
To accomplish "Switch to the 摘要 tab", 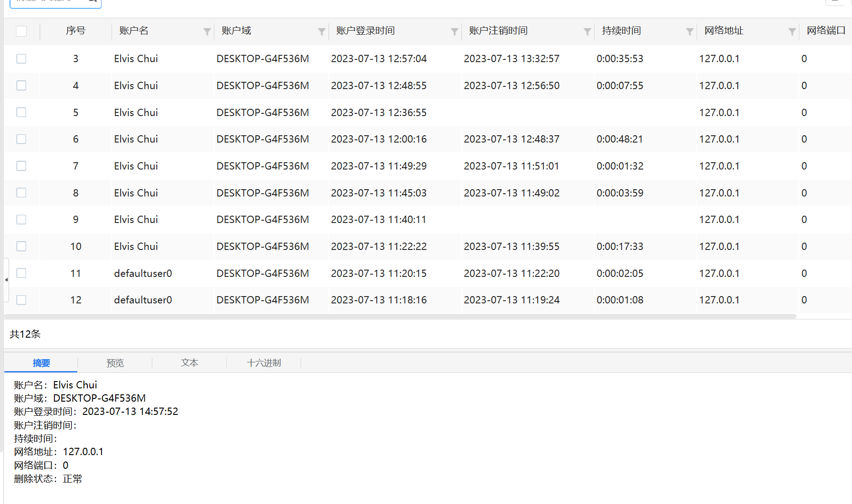I will click(41, 363).
